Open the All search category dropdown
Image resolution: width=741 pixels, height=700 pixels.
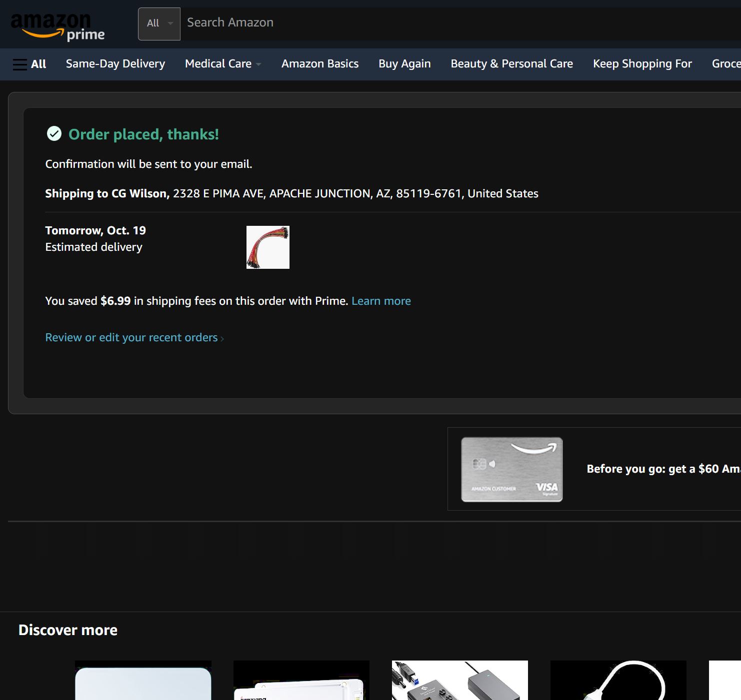tap(159, 23)
